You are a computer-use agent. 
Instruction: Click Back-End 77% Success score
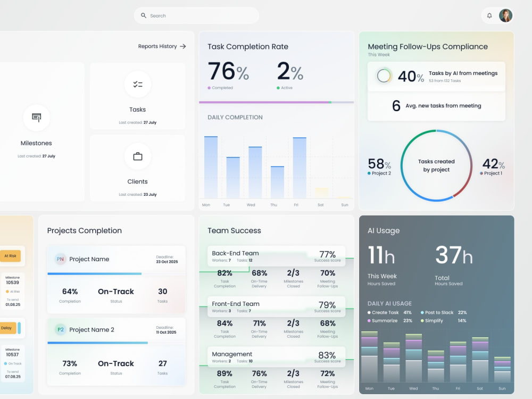327,256
